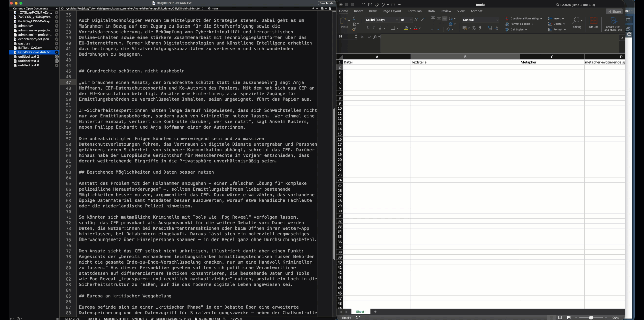Image resolution: width=644 pixels, height=320 pixels.
Task: Click Increase Decimal icon
Action: click(x=490, y=28)
